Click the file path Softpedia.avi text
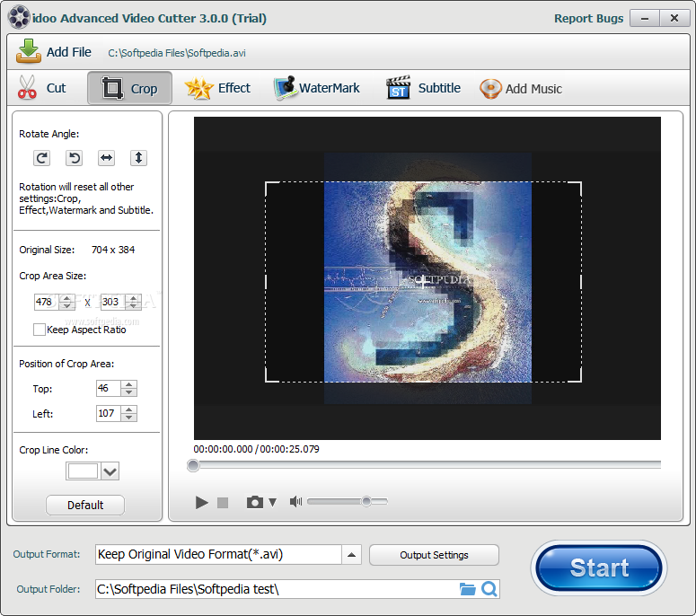The width and height of the screenshot is (696, 616). click(x=177, y=53)
